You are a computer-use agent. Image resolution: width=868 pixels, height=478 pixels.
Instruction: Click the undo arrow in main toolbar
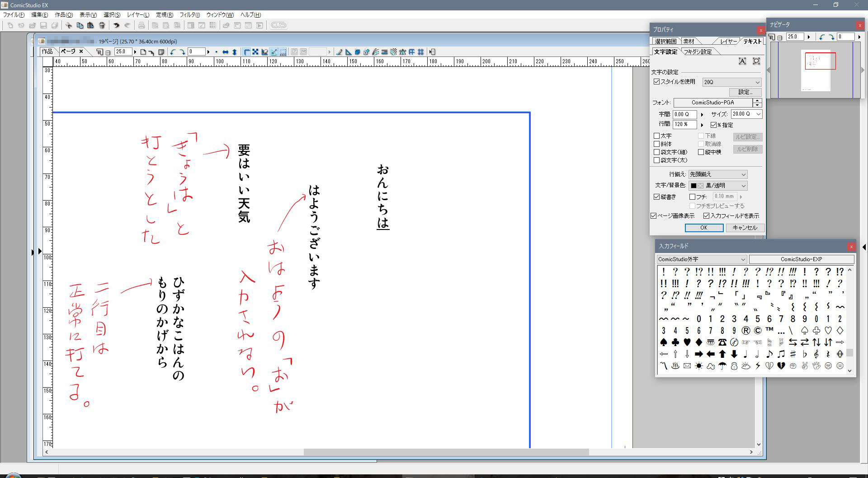[x=116, y=26]
